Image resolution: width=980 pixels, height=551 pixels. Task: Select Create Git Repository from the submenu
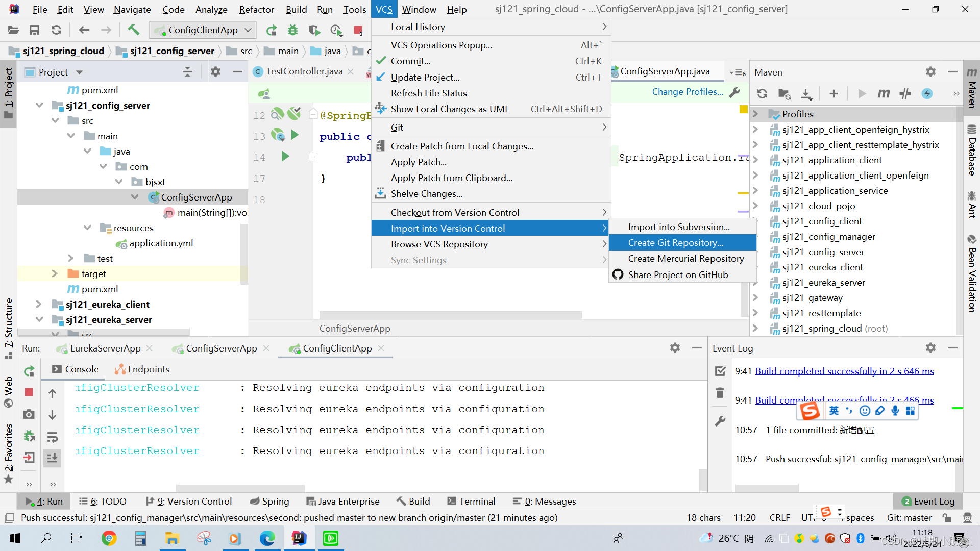675,242
